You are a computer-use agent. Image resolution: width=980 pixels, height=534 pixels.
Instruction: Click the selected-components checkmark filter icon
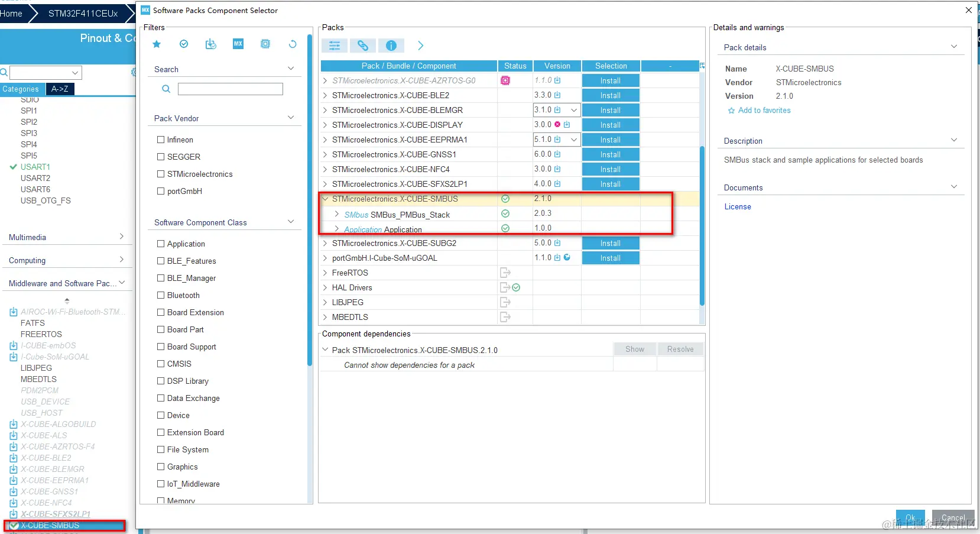[184, 44]
